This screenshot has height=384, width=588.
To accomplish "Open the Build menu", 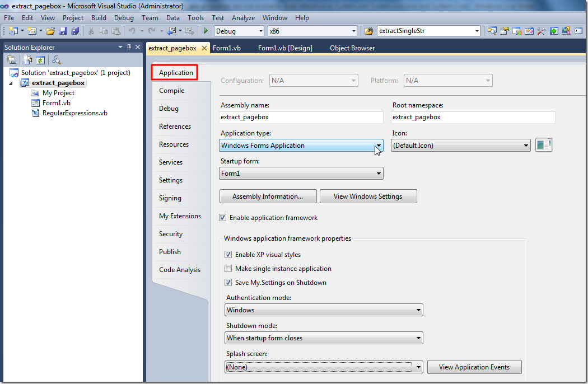I will [99, 17].
